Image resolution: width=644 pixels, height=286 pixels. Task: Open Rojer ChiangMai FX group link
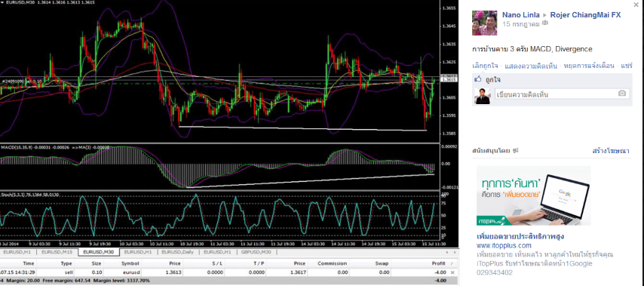click(x=586, y=15)
